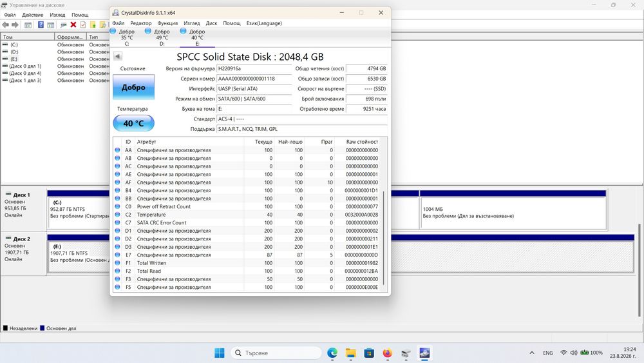This screenshot has height=363, width=644.
Task: Open the Файл menu in CrystalDiskInfo
Action: tap(118, 23)
